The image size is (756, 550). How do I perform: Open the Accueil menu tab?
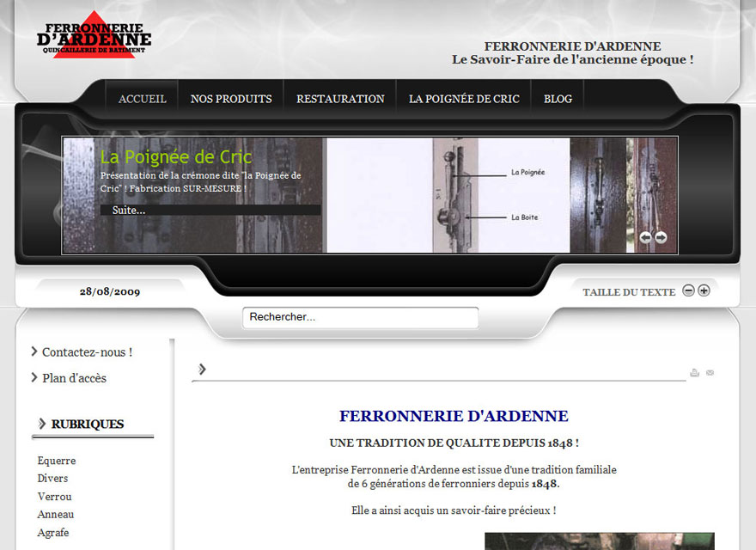pyautogui.click(x=143, y=99)
